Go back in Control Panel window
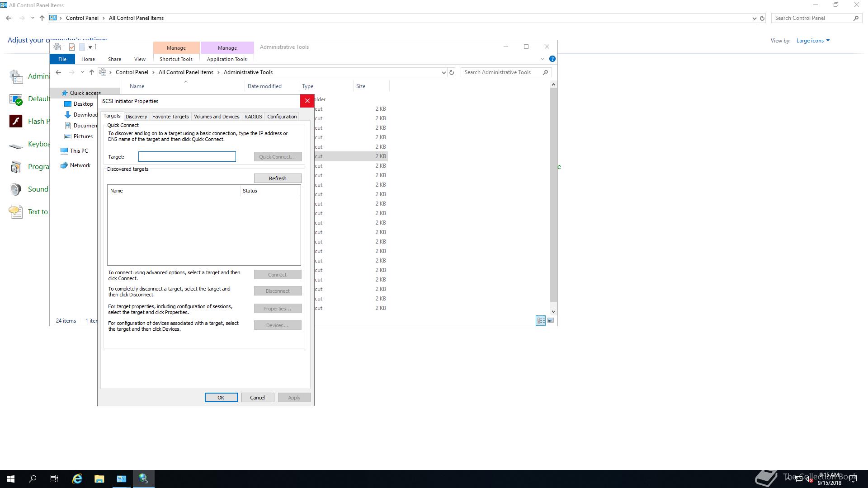Viewport: 868px width, 488px height. tap(9, 18)
